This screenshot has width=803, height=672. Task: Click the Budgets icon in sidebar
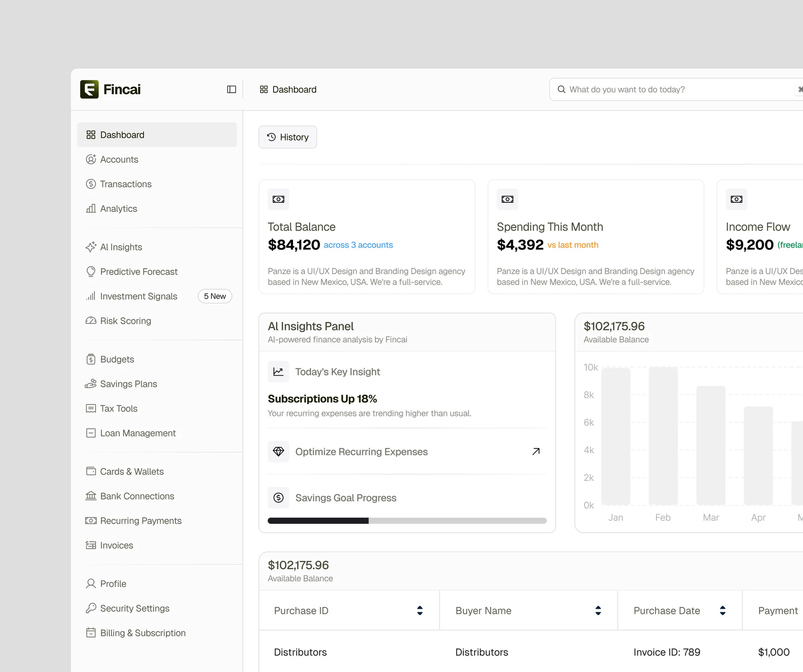91,359
